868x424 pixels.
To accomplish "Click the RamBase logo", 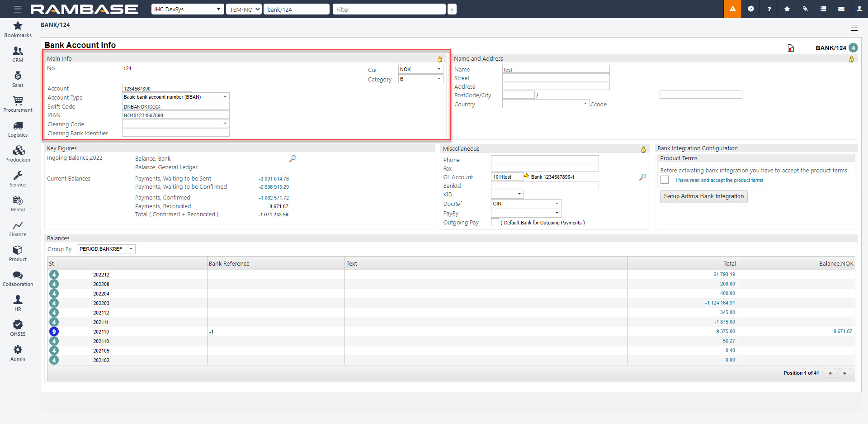I will click(84, 9).
